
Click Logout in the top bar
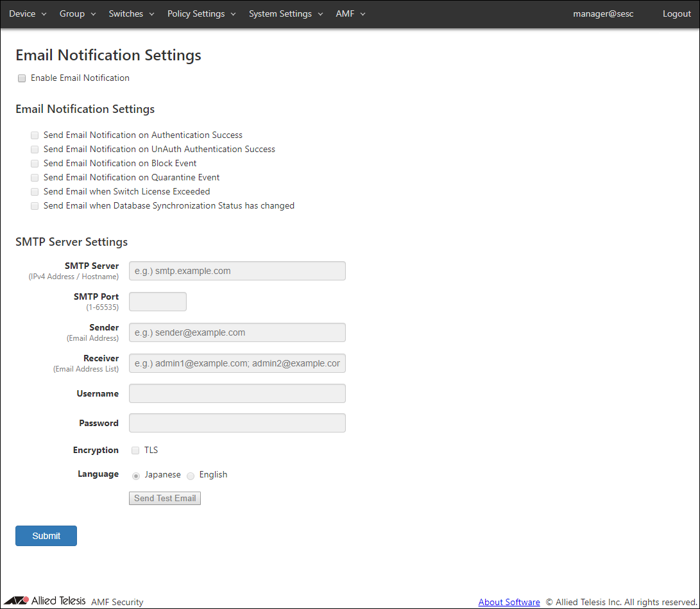pyautogui.click(x=676, y=13)
